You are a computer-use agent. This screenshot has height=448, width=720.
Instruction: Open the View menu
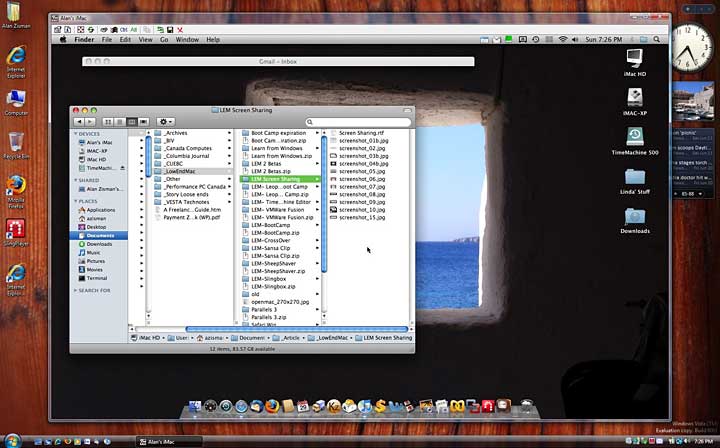[146, 39]
